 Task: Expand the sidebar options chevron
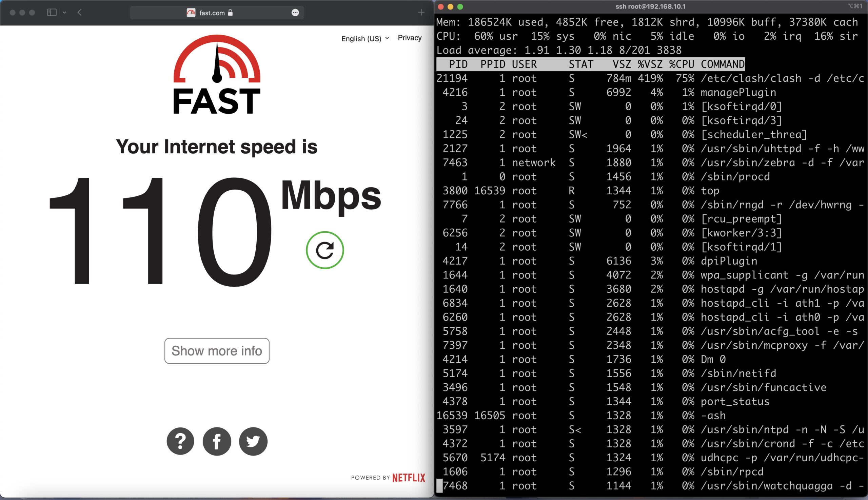(64, 13)
